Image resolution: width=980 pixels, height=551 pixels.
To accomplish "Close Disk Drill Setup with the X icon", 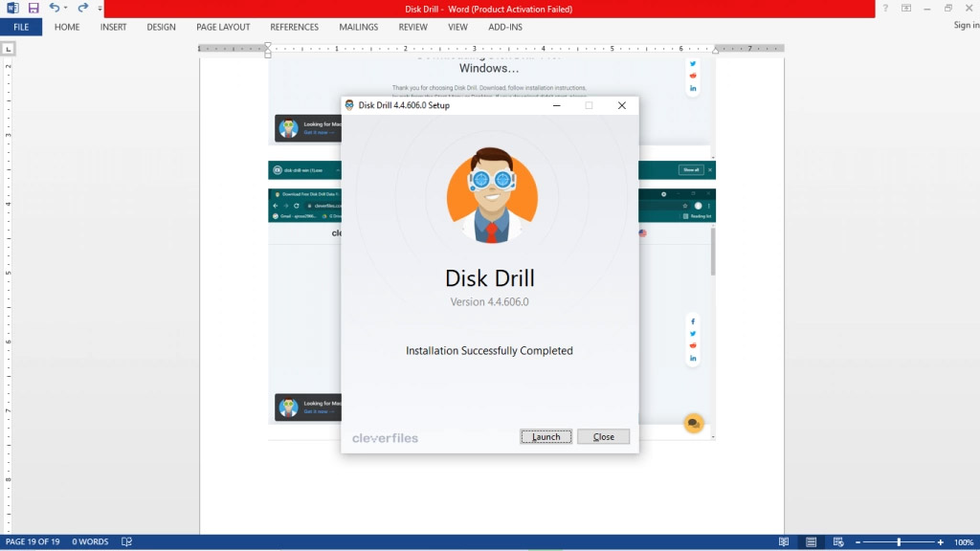I will pyautogui.click(x=622, y=105).
